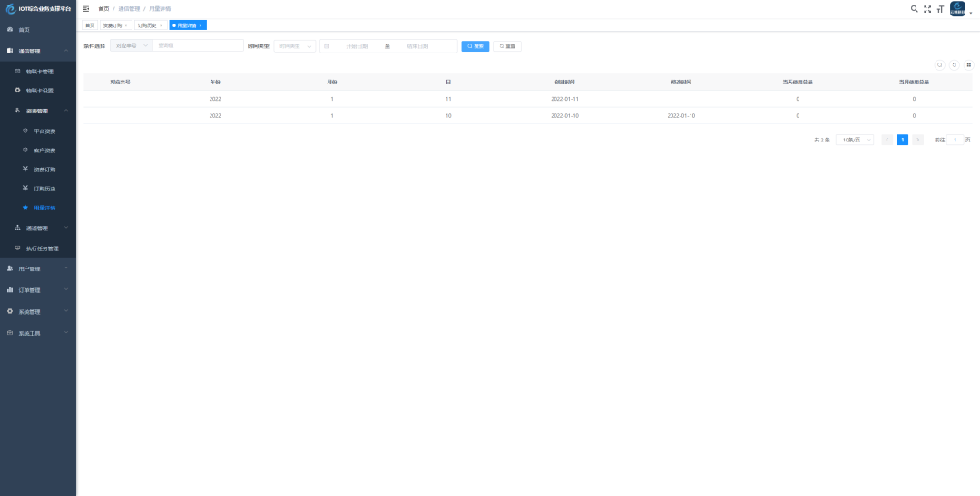The image size is (980, 496).
Task: Click the 2022-01-10 cell under 修改时间
Action: click(681, 115)
